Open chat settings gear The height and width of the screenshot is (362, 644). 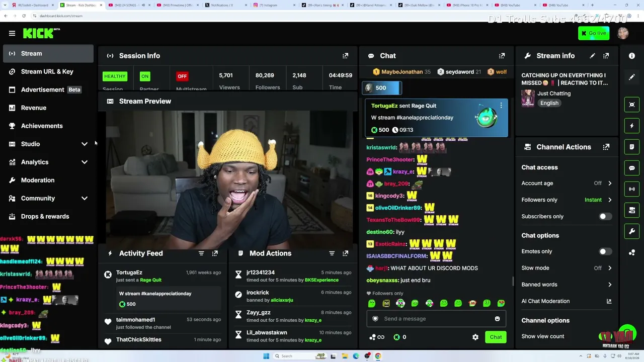[x=475, y=337]
